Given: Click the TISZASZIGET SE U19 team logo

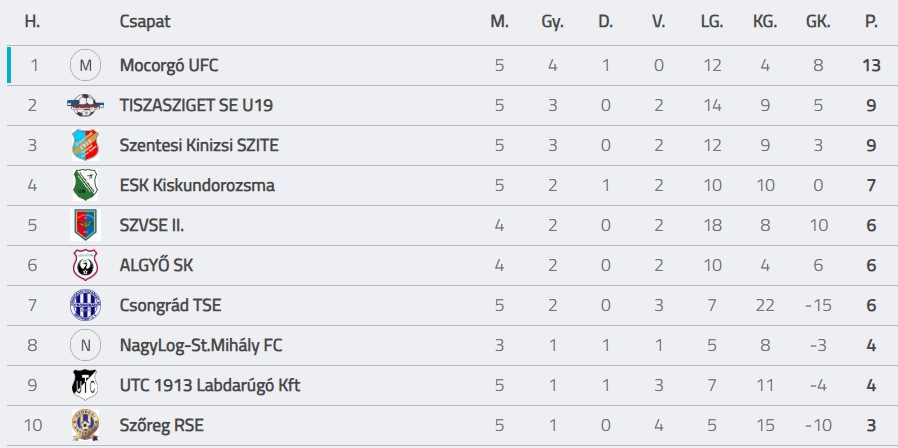Looking at the screenshot, I should tap(85, 105).
